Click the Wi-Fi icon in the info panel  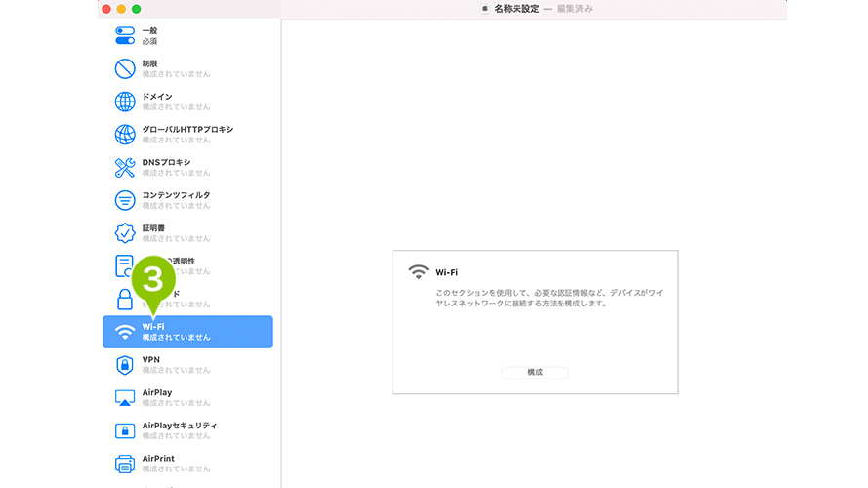point(419,271)
